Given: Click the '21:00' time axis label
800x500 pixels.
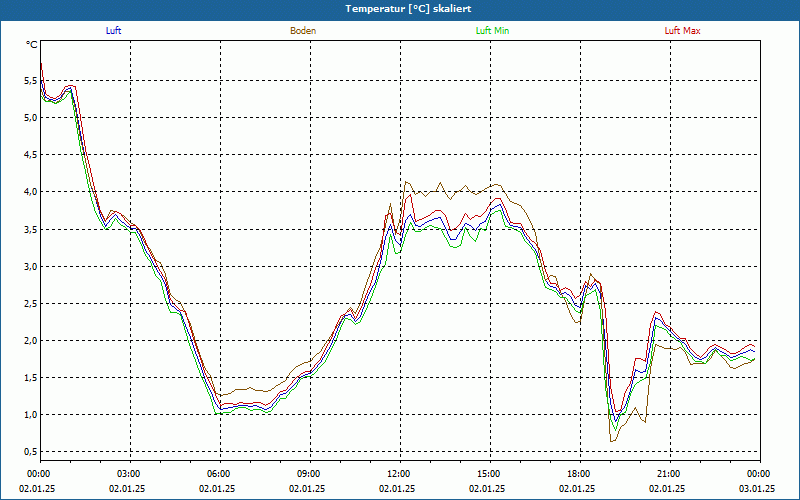Looking at the screenshot, I should [667, 474].
